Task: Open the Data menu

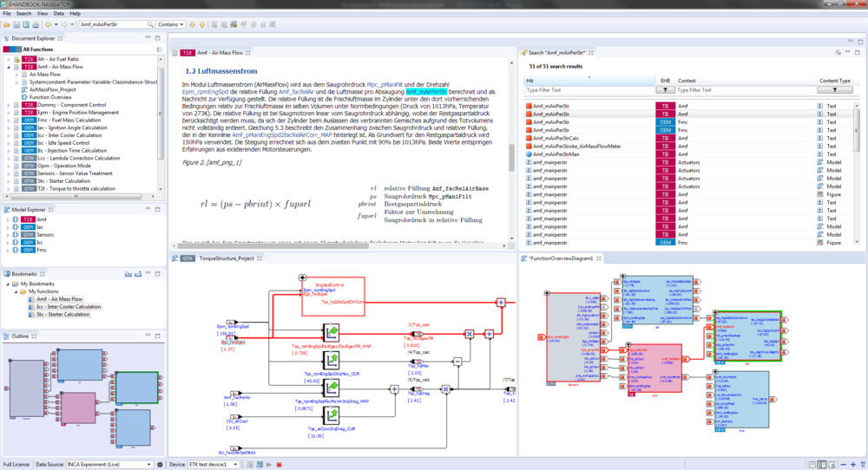Action: point(59,13)
